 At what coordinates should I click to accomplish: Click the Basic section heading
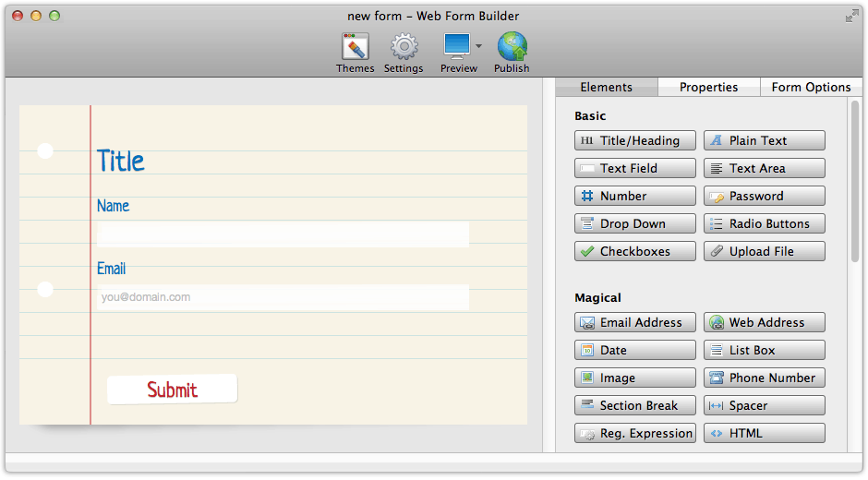pos(590,115)
